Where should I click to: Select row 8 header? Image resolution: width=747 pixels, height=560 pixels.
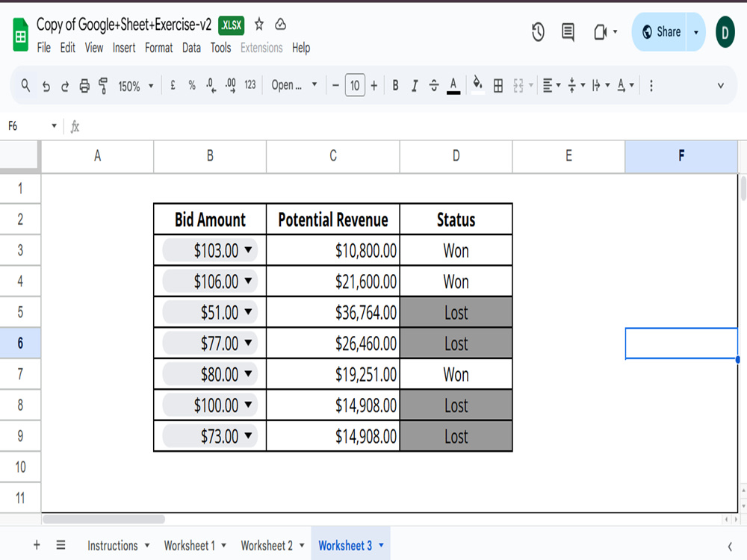[20, 405]
